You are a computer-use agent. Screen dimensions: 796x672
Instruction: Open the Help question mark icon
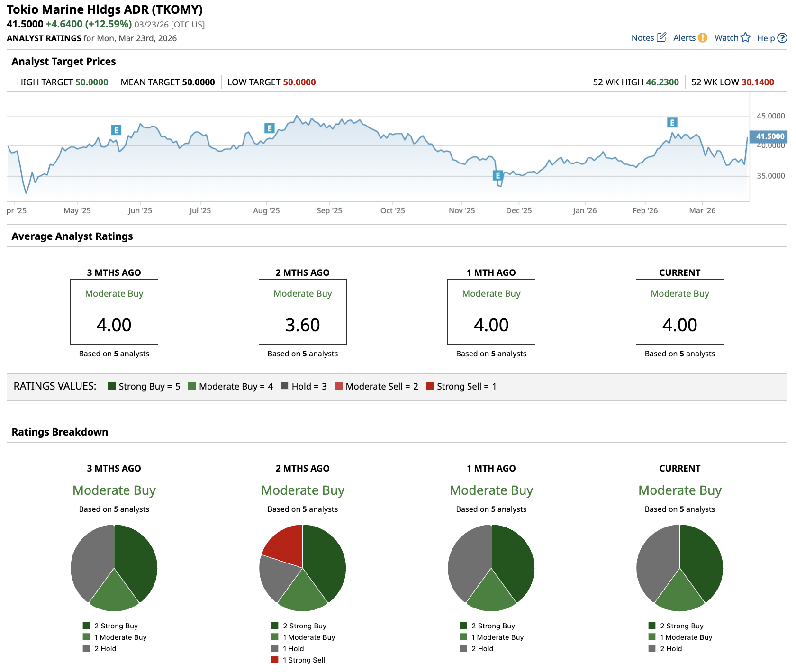click(x=782, y=38)
